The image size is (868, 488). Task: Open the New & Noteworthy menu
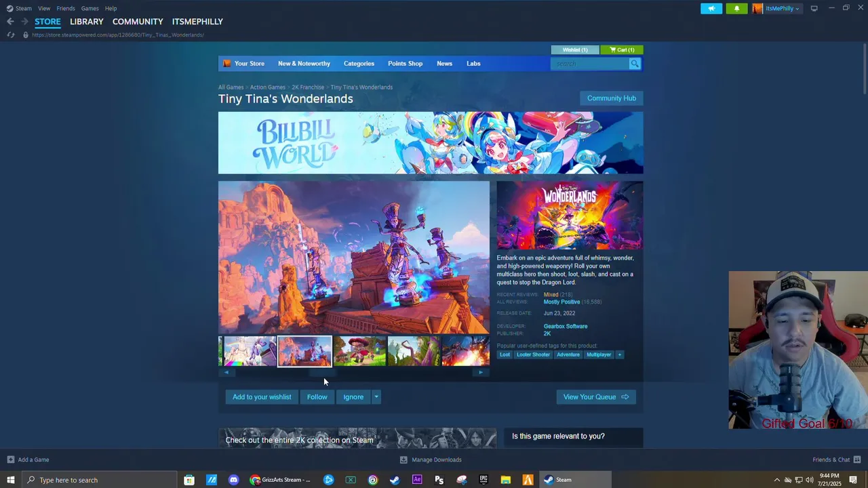tap(304, 64)
